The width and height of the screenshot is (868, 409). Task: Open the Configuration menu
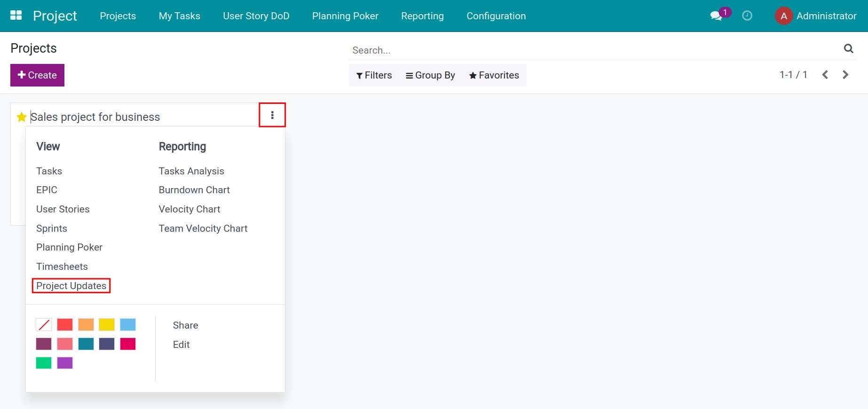click(x=496, y=16)
